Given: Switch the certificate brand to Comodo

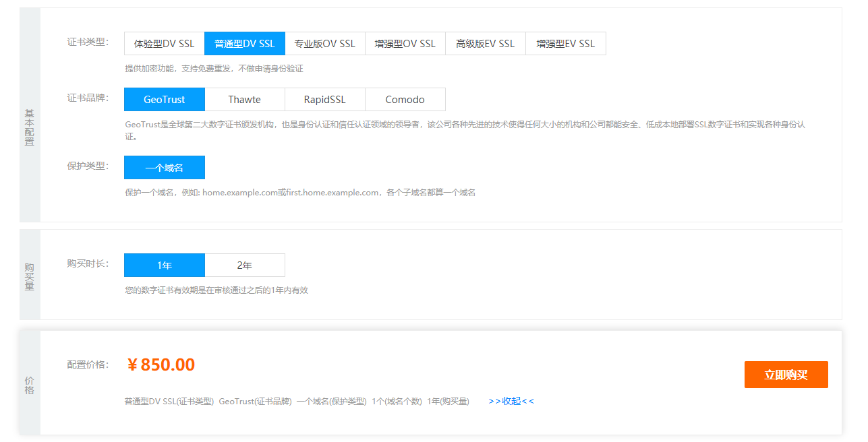Looking at the screenshot, I should pos(405,100).
